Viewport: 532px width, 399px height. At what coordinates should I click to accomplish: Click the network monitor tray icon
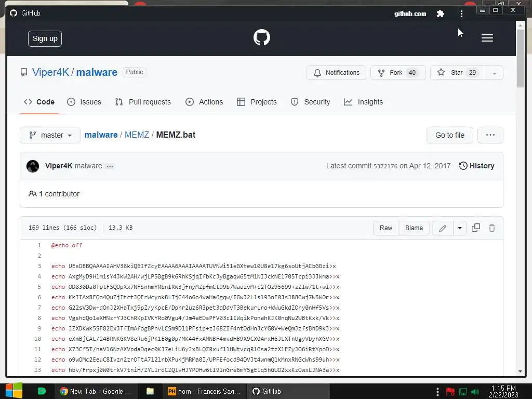(x=463, y=392)
